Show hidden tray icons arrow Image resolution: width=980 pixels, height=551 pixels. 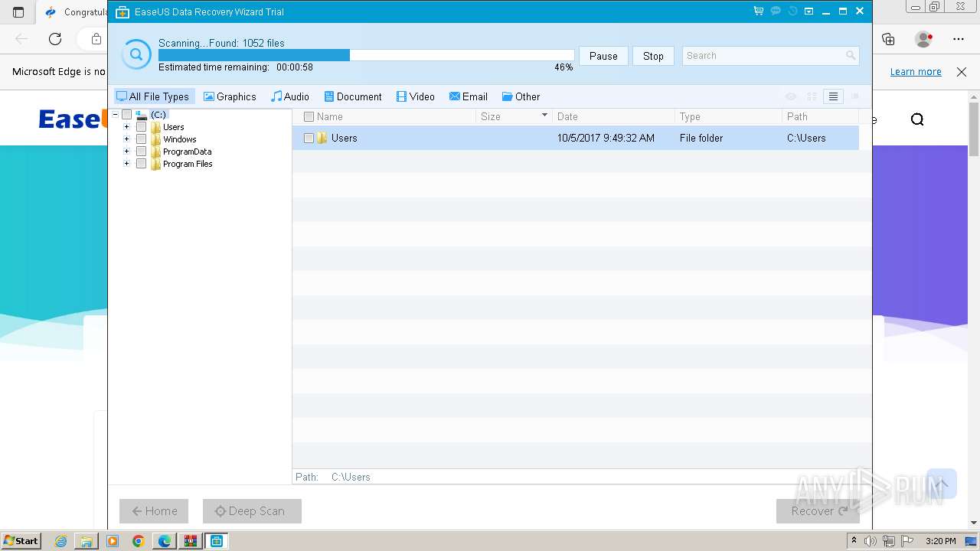click(854, 541)
